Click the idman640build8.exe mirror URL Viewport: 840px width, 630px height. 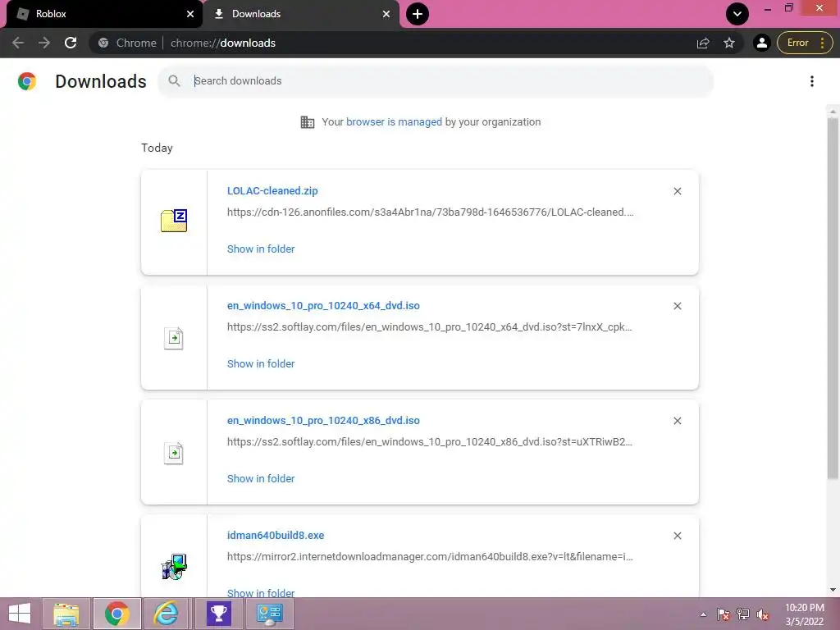coord(430,557)
